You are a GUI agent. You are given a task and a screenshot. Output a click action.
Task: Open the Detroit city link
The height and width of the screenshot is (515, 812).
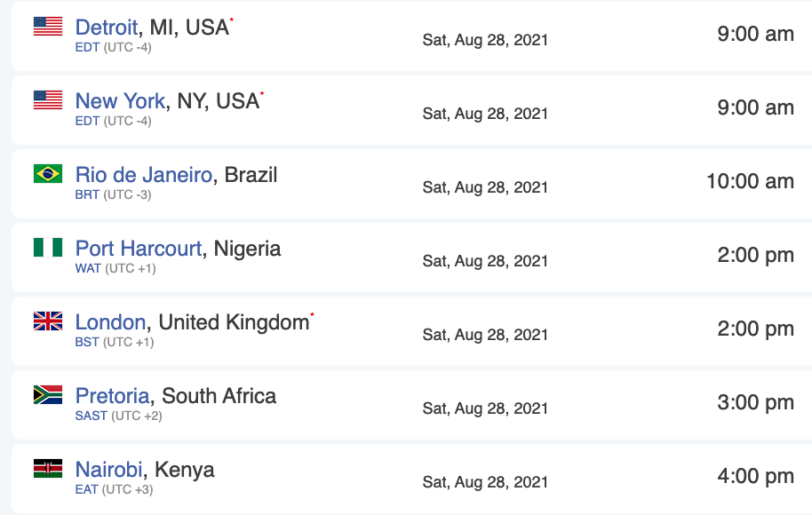coord(107,28)
